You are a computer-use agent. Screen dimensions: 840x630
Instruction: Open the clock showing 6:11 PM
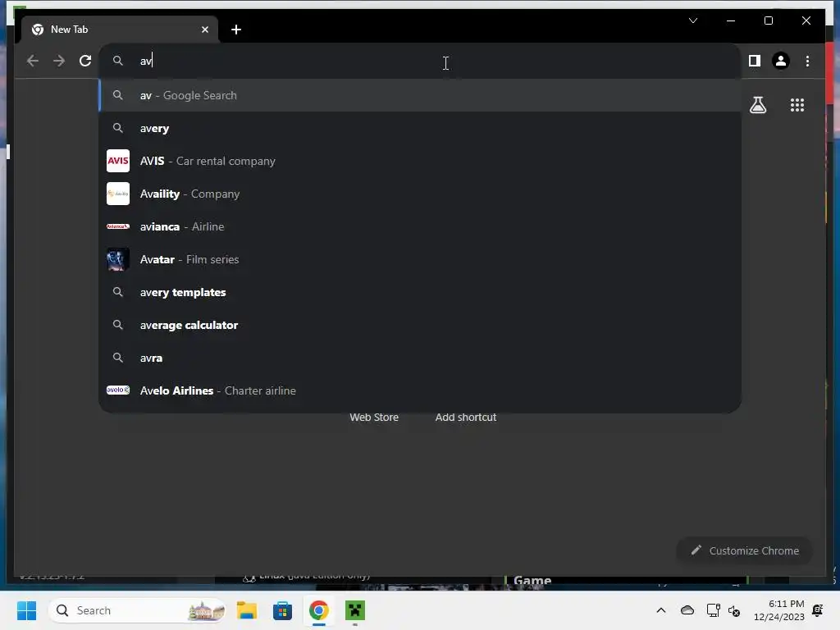779,610
